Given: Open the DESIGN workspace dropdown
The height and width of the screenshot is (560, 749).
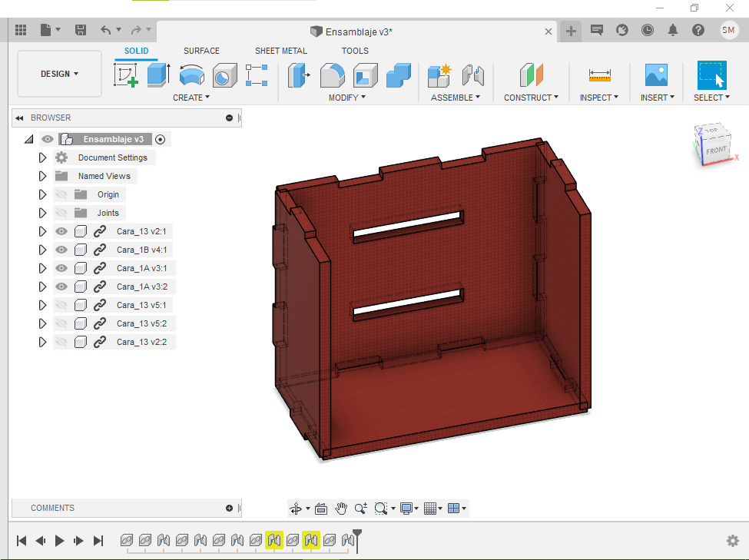Looking at the screenshot, I should click(x=59, y=74).
